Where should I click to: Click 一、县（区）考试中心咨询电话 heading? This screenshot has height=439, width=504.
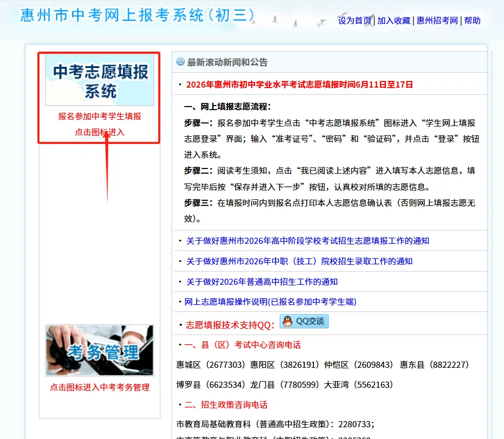click(x=242, y=345)
